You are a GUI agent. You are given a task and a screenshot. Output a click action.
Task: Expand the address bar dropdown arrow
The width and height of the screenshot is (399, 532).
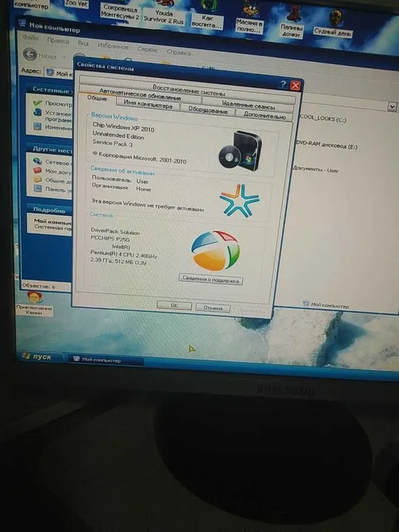[x=392, y=107]
